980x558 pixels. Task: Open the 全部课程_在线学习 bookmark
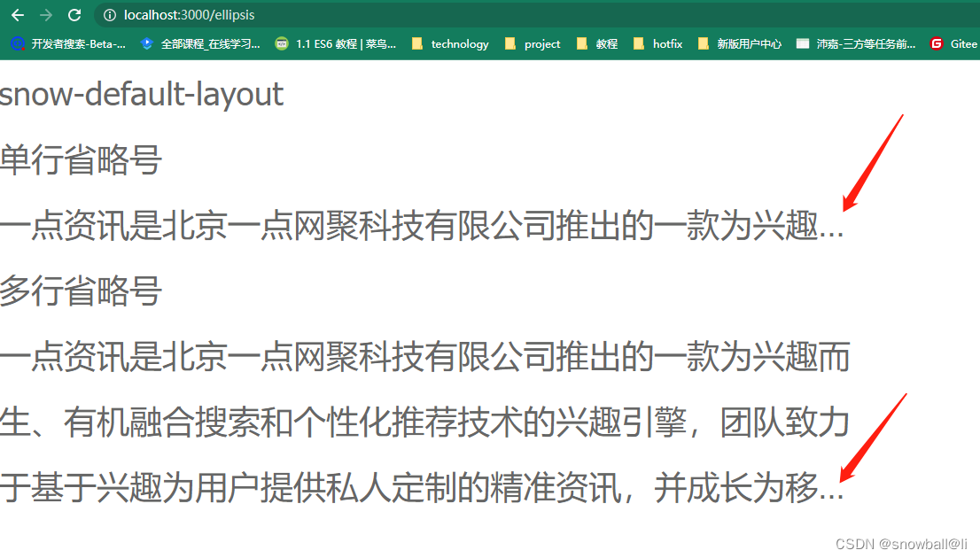[x=200, y=43]
